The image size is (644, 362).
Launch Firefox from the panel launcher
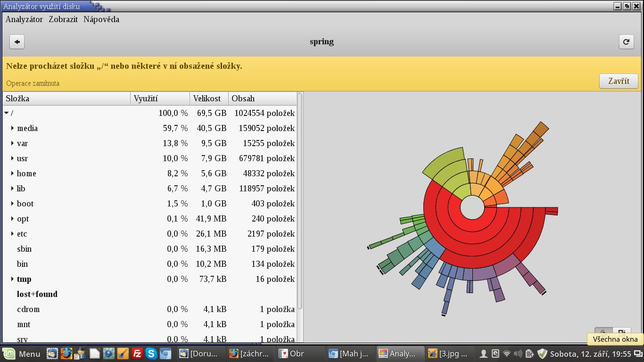(x=66, y=353)
